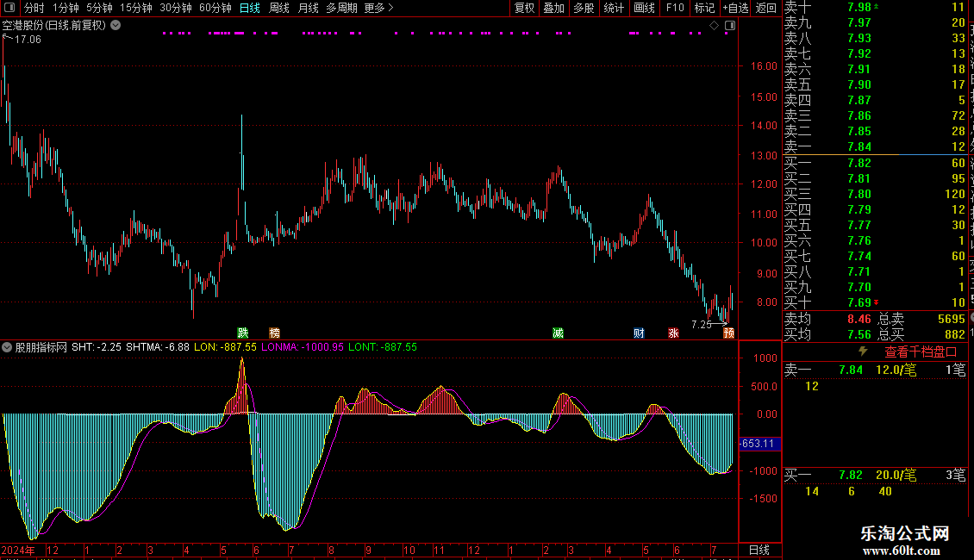Click the 卖均 8.46 value
This screenshot has height=560, width=974.
pos(859,319)
